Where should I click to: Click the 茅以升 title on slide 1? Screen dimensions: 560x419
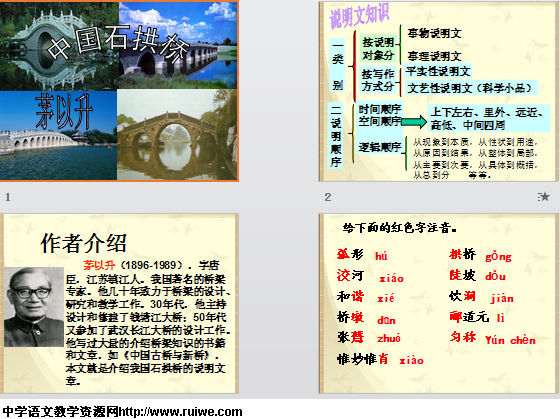[65, 111]
